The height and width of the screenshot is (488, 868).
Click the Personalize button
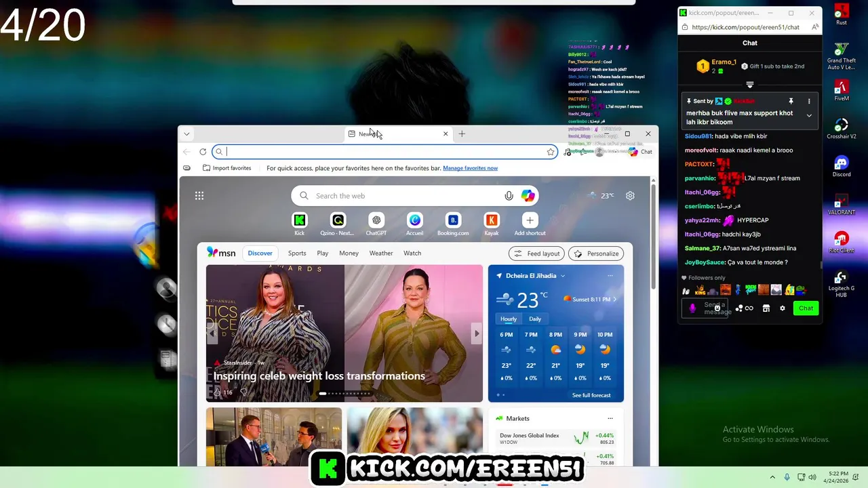click(x=596, y=253)
